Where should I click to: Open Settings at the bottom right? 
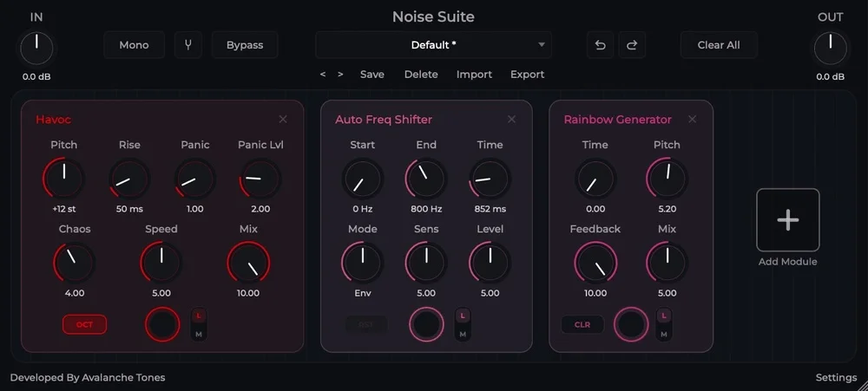(836, 378)
